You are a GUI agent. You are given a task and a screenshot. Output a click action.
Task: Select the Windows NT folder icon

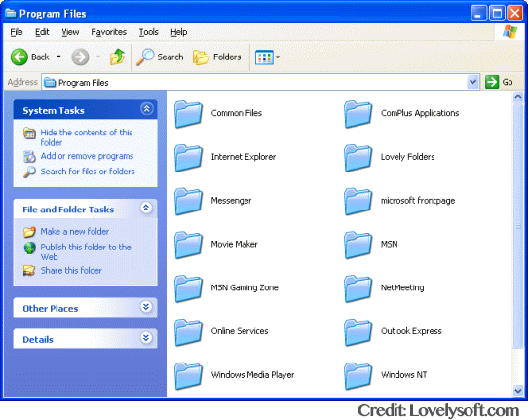pos(358,376)
